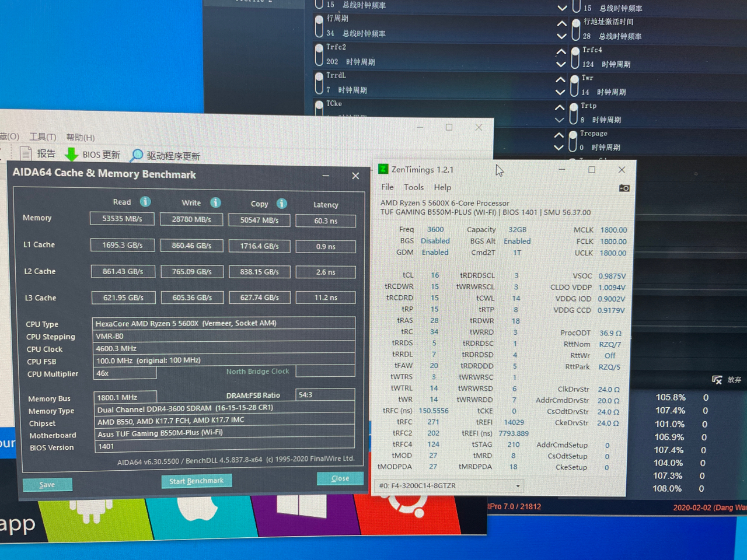
Task: Click the 驱动程序更新 magnifier icon
Action: click(x=137, y=155)
